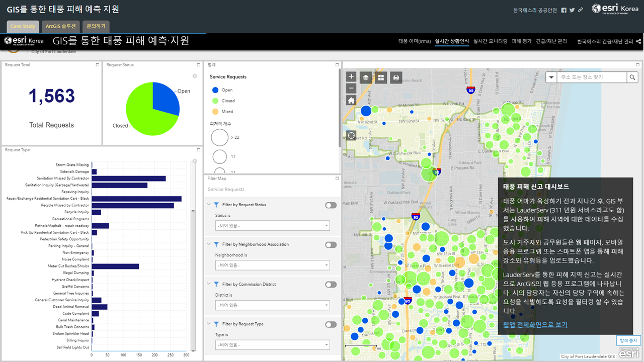Click the I-95 highway shield near Wilton Manors
Screen dimensions: 644x362
coord(416,217)
